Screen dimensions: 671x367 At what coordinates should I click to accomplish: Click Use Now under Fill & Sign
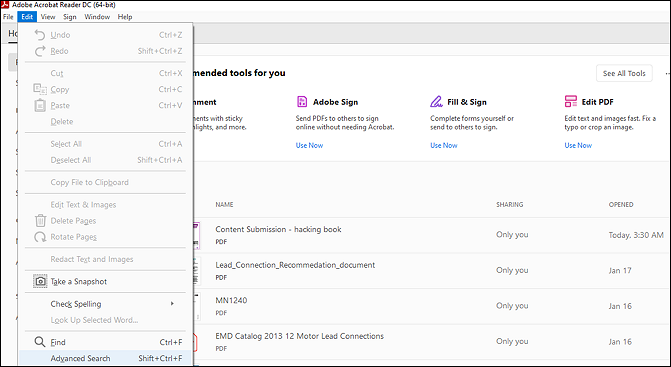[x=444, y=145]
